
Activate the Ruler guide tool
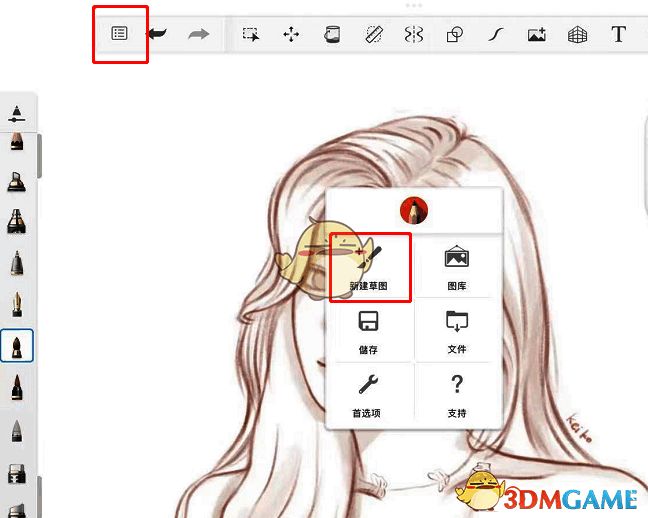pyautogui.click(x=374, y=34)
